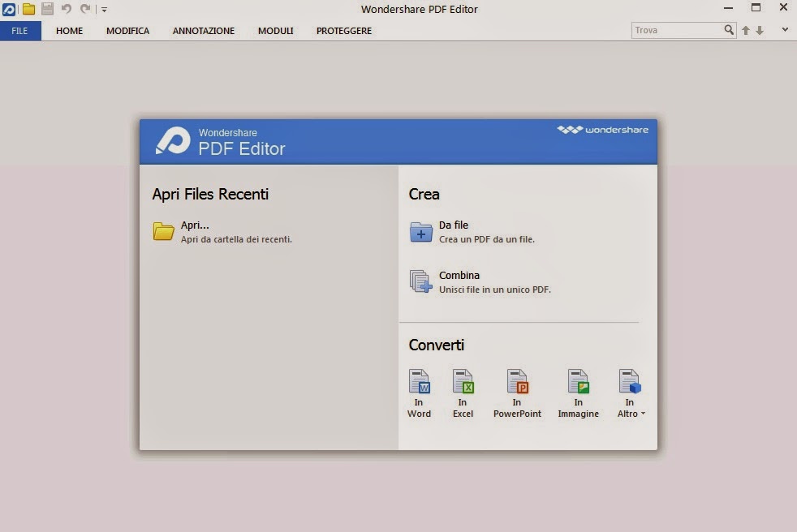Image resolution: width=797 pixels, height=532 pixels.
Task: Select the Da file option
Action: click(454, 225)
